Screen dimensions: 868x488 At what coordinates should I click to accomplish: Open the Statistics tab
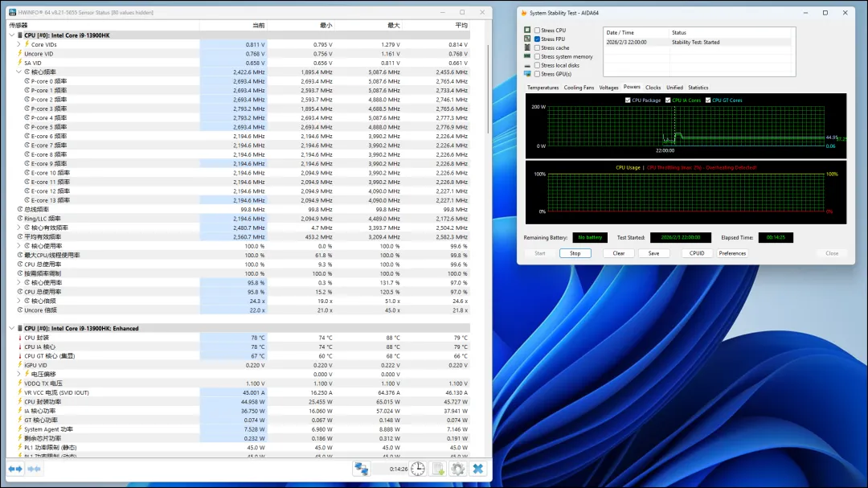pyautogui.click(x=698, y=88)
